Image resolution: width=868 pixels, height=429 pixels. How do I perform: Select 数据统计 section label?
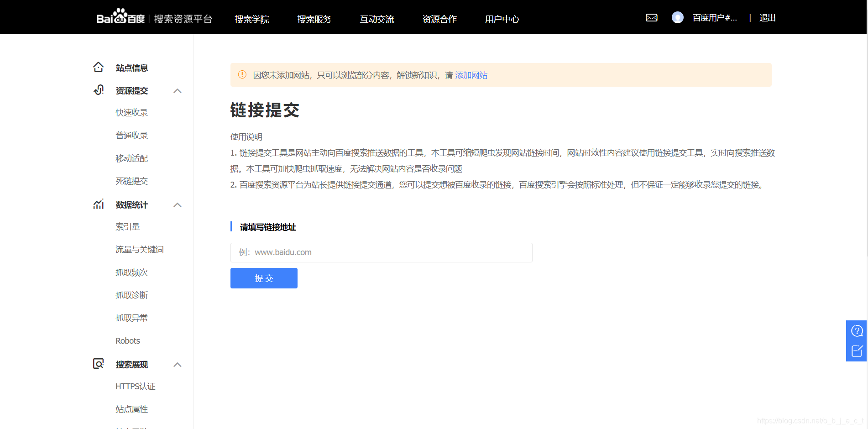[x=132, y=205]
